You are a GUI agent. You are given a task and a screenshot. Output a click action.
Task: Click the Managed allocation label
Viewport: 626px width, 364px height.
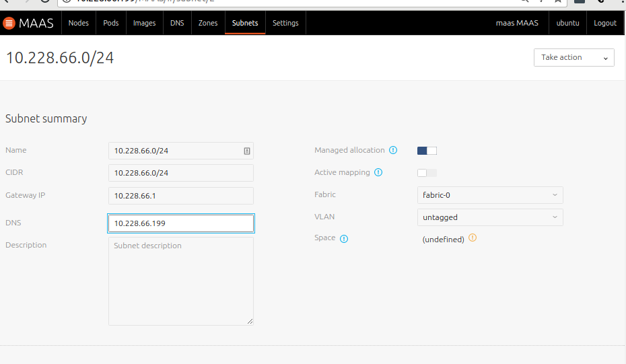pyautogui.click(x=349, y=150)
